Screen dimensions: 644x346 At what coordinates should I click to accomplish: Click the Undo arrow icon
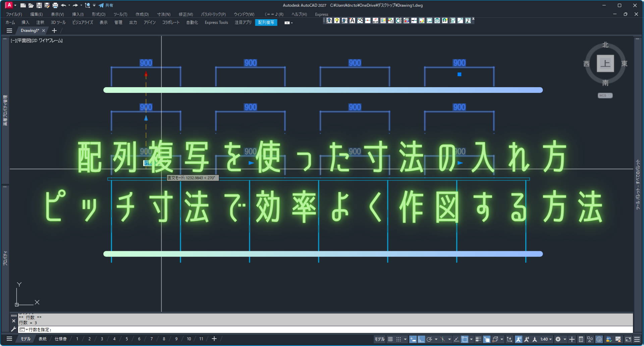(x=63, y=5)
